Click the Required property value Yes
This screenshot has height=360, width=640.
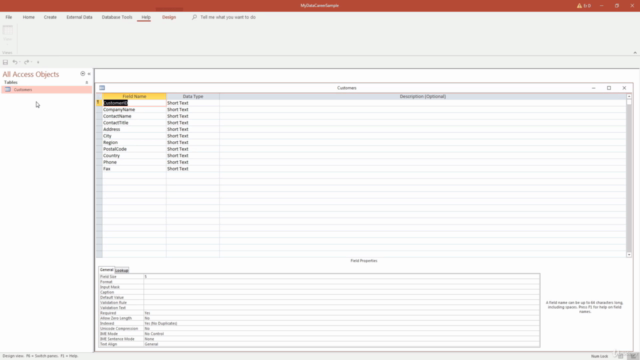coord(341,313)
